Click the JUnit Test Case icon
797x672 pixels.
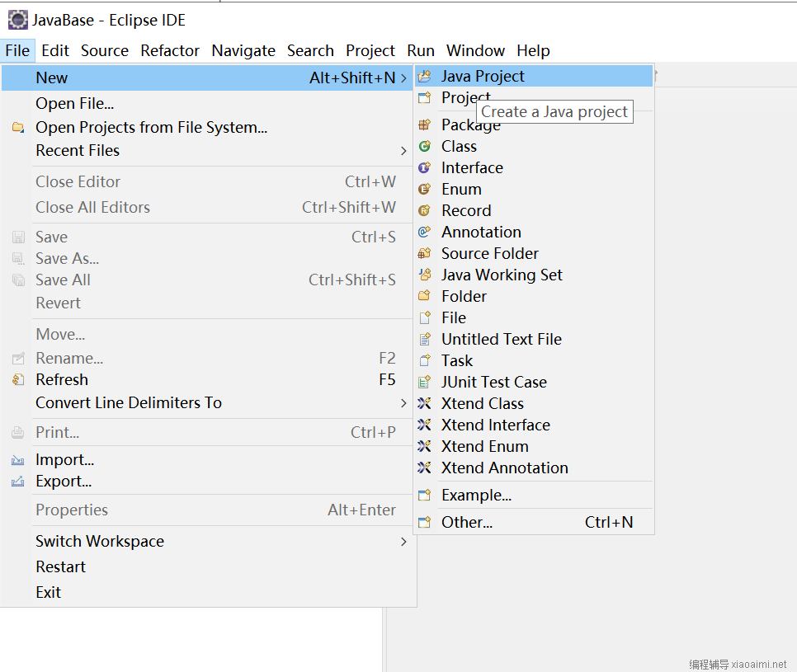point(425,383)
